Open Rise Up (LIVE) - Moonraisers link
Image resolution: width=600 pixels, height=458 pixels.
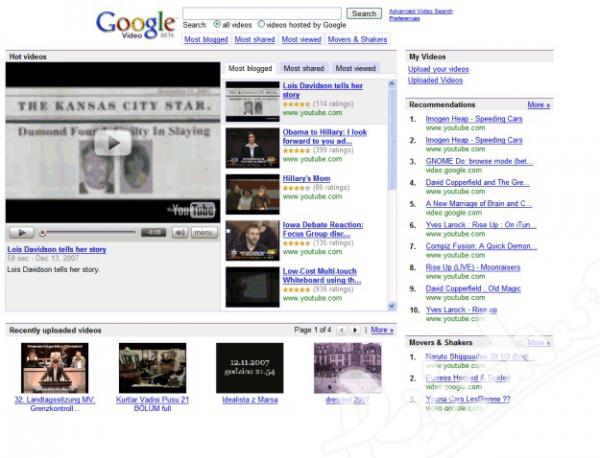click(473, 267)
